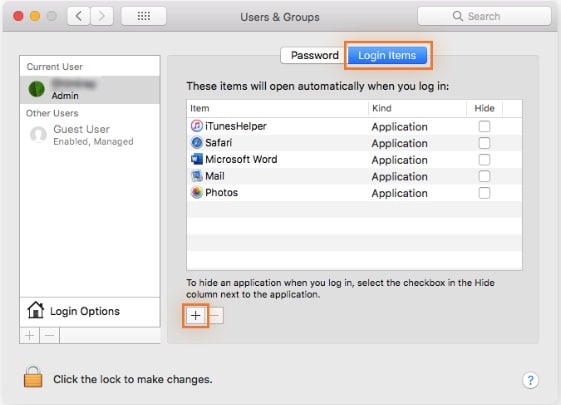Click the lock icon to make changes

tap(33, 377)
